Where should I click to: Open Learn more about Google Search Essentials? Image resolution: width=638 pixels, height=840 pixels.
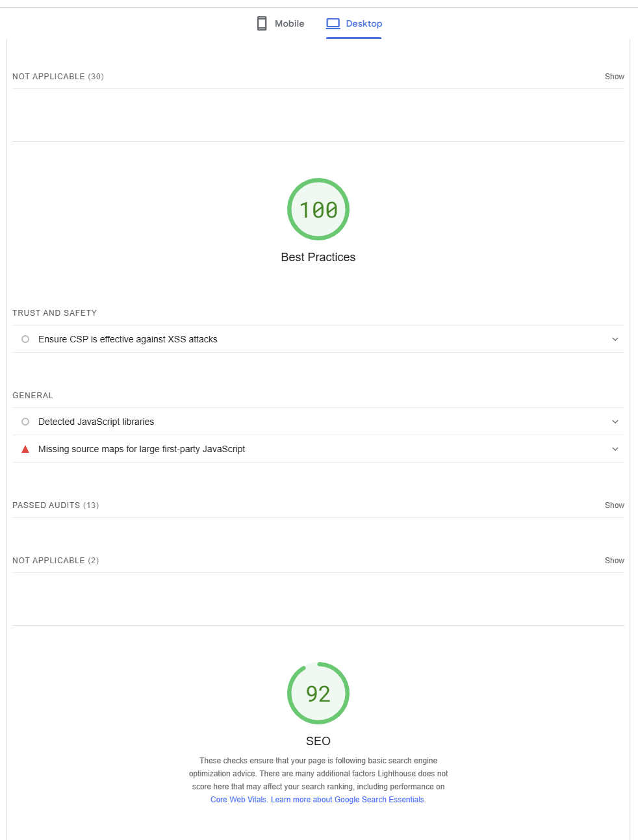coord(348,800)
